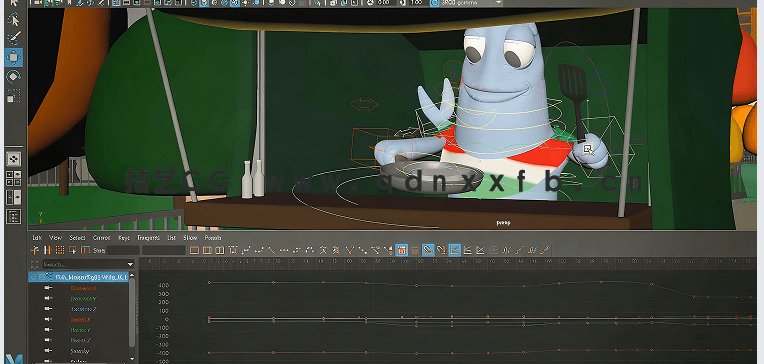Click Free Tangent Length icon
This screenshot has height=364, width=764.
click(x=375, y=250)
